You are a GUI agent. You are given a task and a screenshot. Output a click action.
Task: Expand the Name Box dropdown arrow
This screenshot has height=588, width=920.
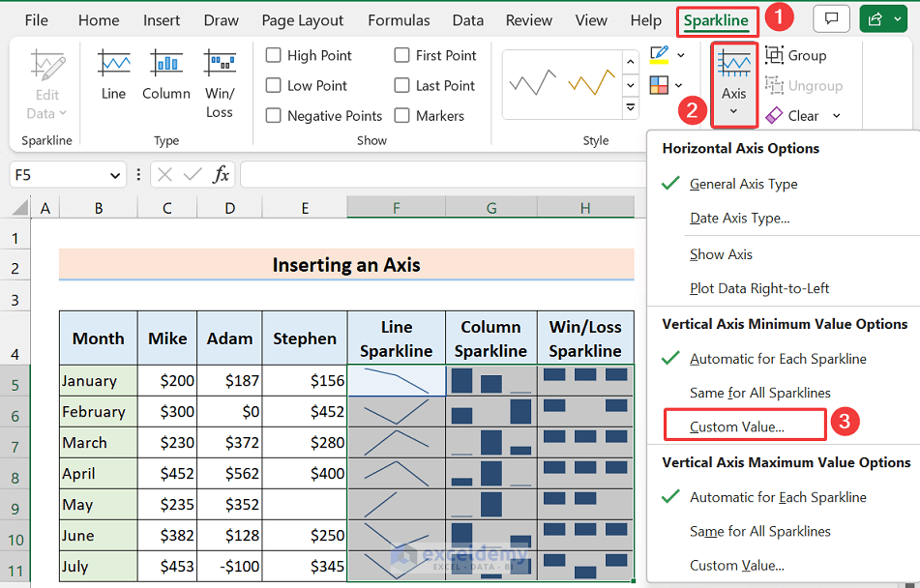115,175
